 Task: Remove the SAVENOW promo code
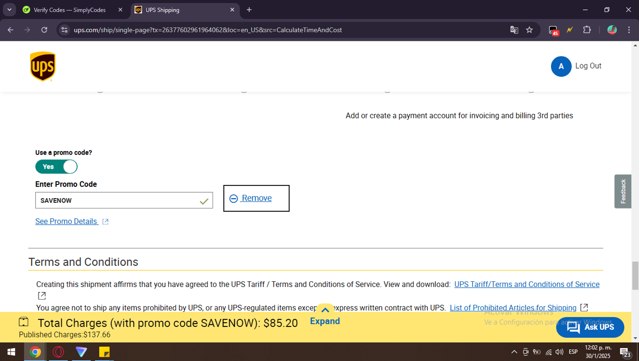(x=256, y=198)
